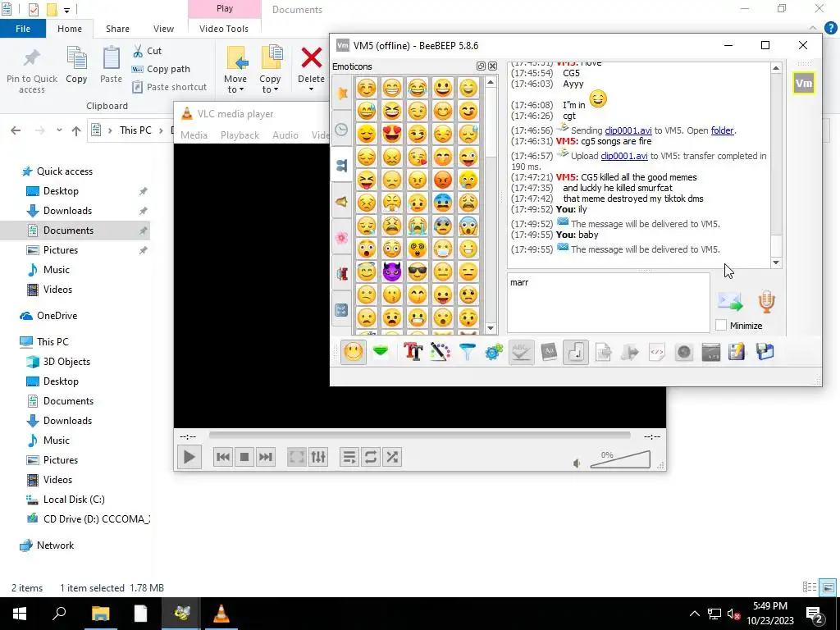Open Audio menu in VLC
This screenshot has height=630, width=840.
pyautogui.click(x=285, y=135)
